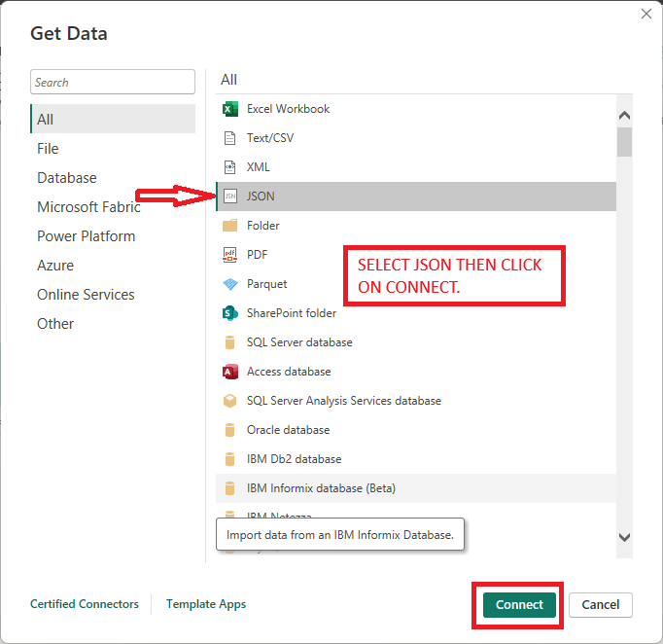Open the Microsoft Fabric category

point(88,207)
